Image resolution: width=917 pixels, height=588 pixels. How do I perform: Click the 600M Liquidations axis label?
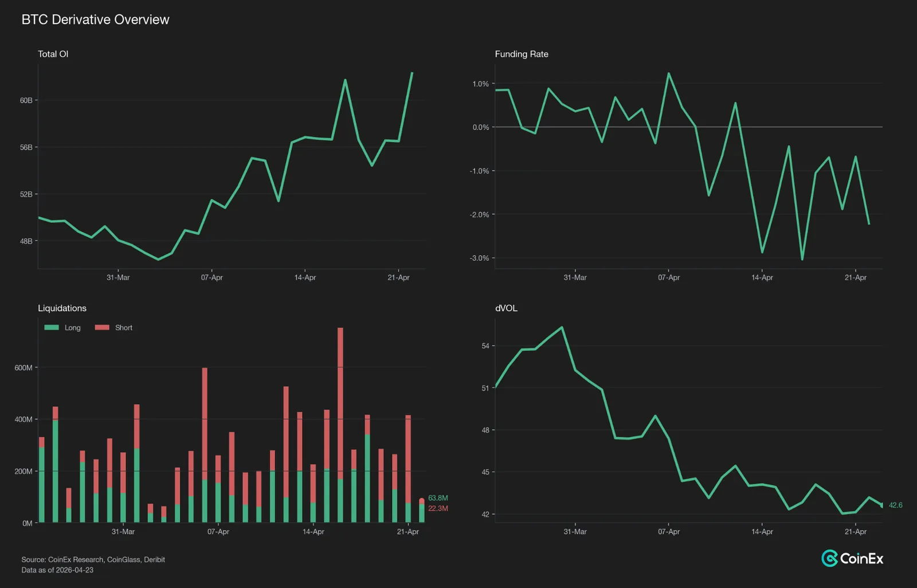23,368
